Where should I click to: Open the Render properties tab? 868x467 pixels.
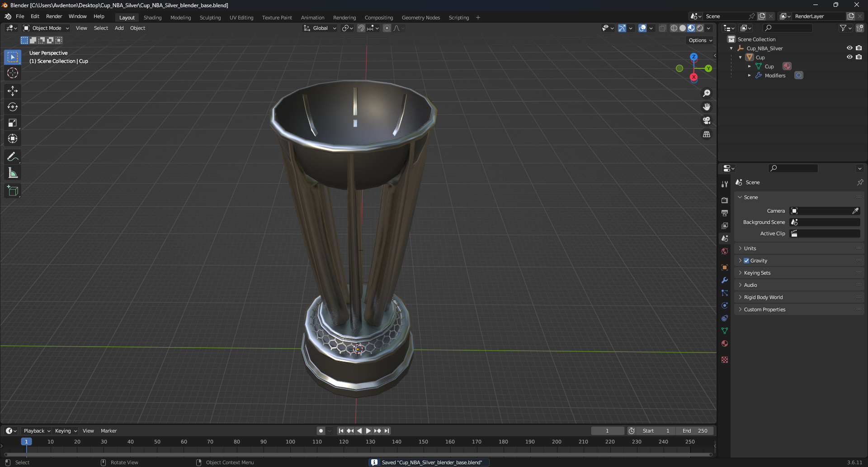(725, 200)
